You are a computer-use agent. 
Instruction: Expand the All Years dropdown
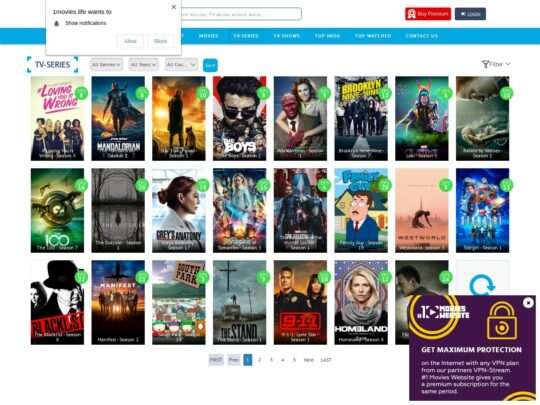144,65
